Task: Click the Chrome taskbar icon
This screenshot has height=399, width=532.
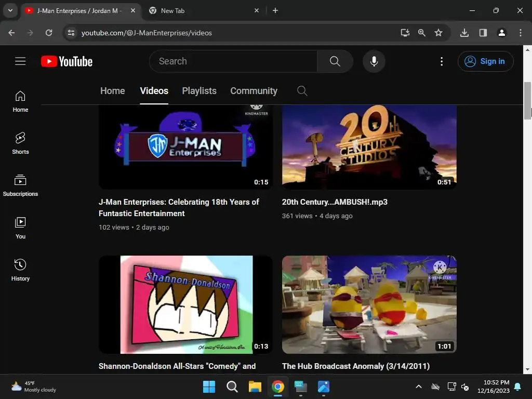Action: click(x=278, y=387)
